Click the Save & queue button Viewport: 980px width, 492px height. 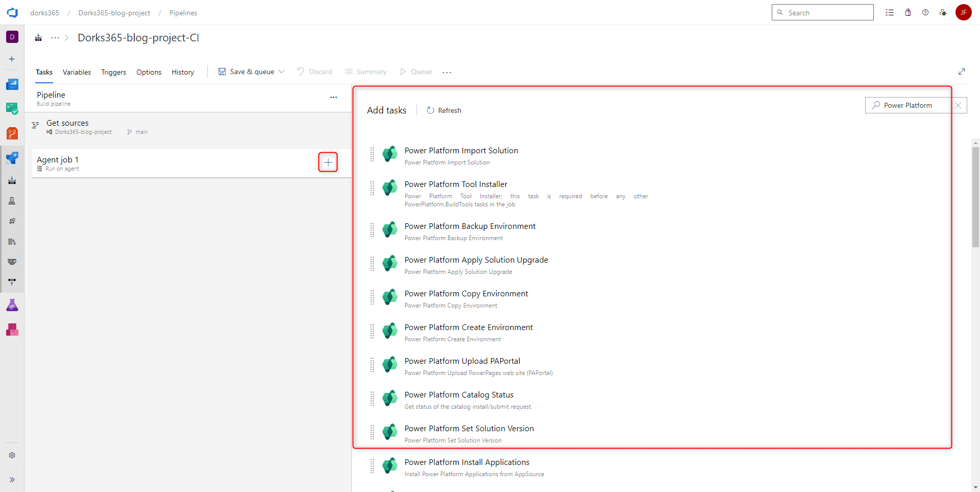click(x=247, y=72)
